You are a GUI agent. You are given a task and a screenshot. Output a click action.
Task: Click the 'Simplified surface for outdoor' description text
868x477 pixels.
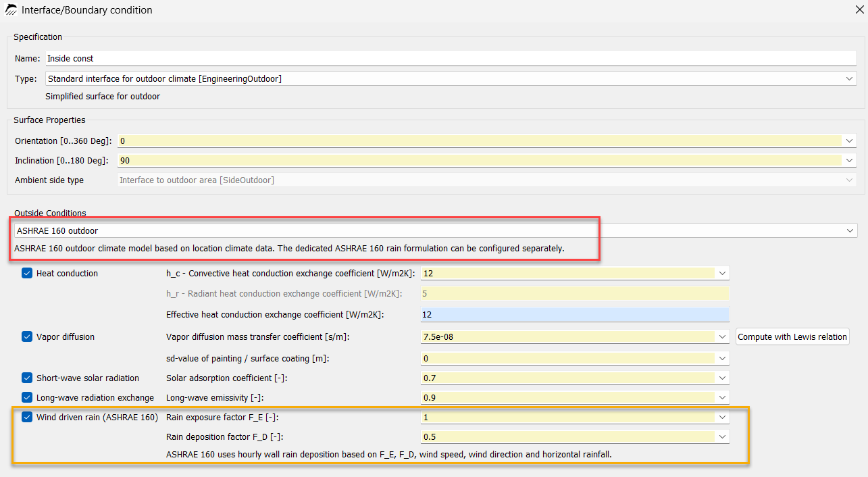[x=103, y=97]
